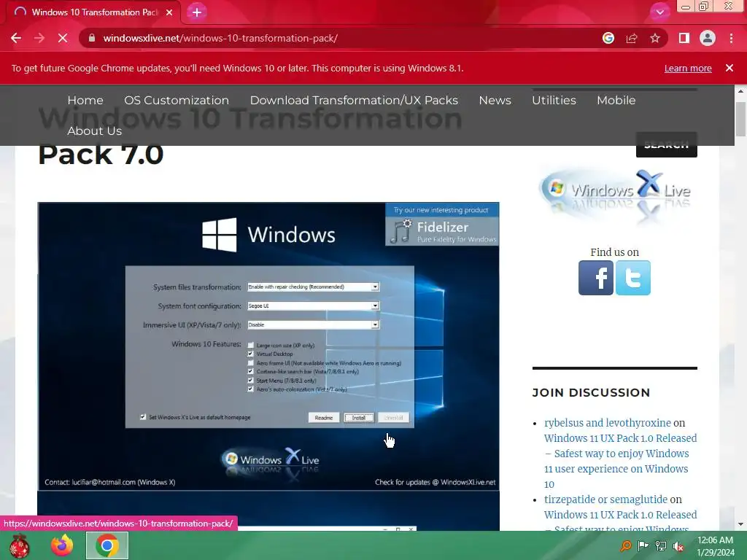Toggle Aero's auto-colorization checkbox
The height and width of the screenshot is (560, 747).
click(x=251, y=389)
